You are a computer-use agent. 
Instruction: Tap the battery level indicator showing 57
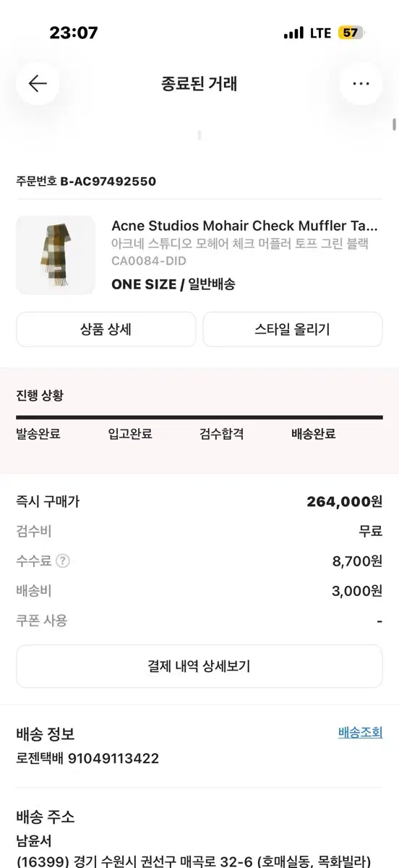click(351, 33)
